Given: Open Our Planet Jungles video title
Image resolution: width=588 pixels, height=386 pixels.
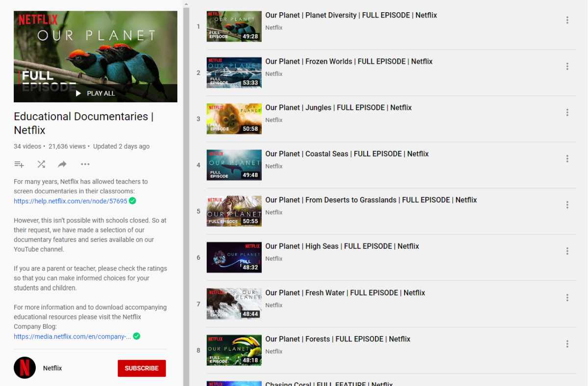Looking at the screenshot, I should coord(339,107).
